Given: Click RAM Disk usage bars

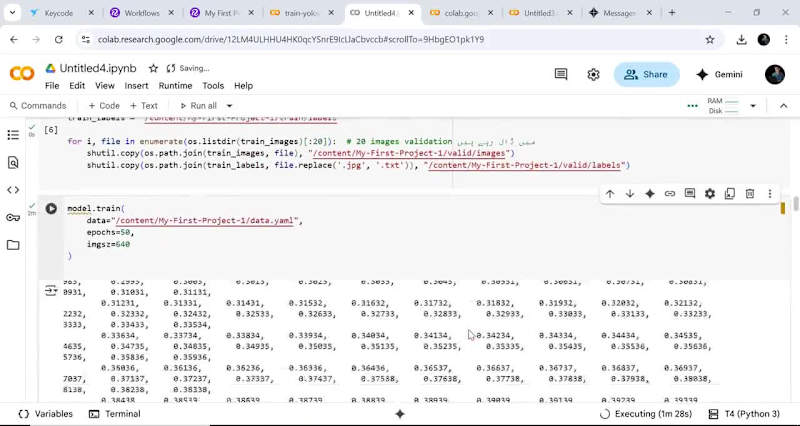Looking at the screenshot, I should [x=722, y=106].
